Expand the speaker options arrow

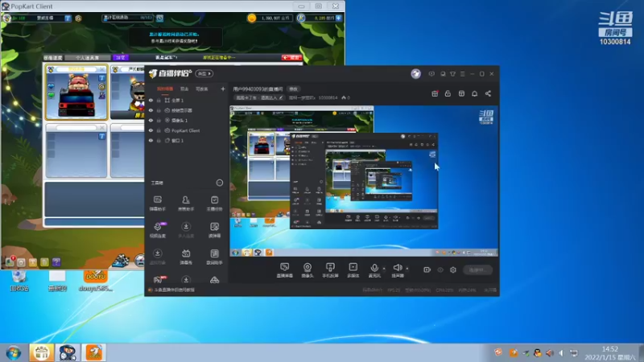tap(407, 269)
